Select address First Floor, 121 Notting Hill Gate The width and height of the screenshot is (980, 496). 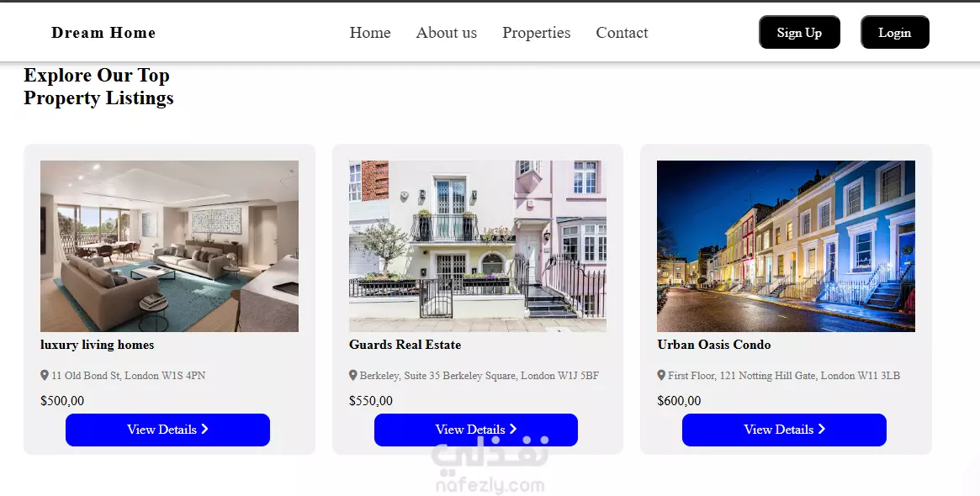pyautogui.click(x=784, y=376)
